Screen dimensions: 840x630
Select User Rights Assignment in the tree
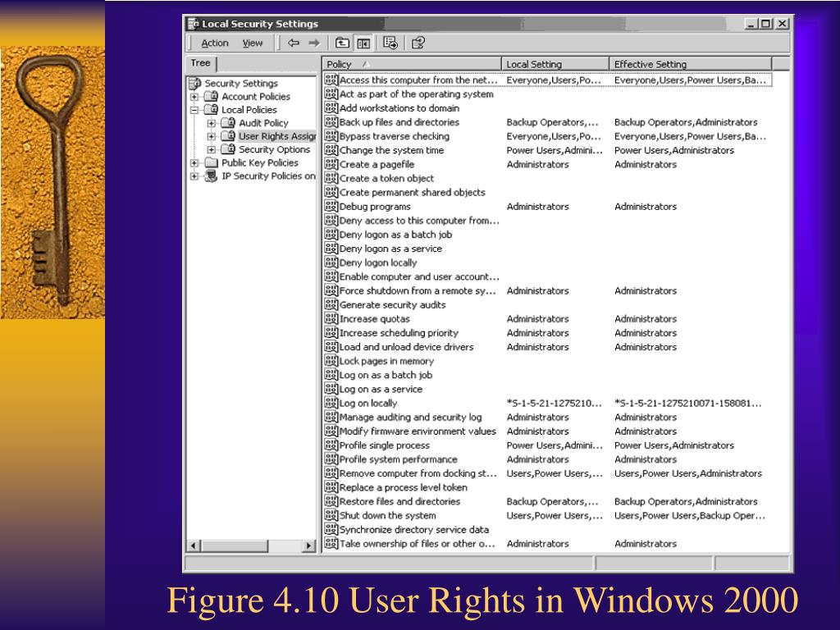pos(277,136)
